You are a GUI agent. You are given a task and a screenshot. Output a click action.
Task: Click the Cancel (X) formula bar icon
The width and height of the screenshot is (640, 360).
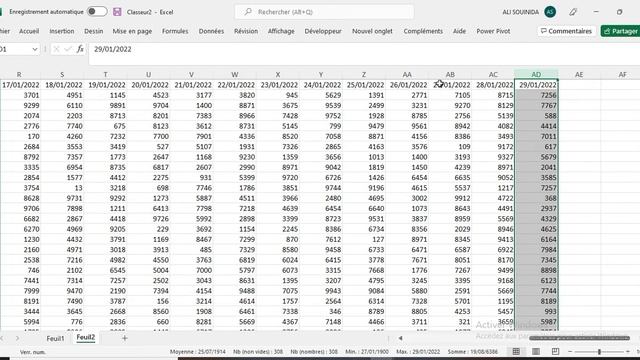click(x=56, y=49)
